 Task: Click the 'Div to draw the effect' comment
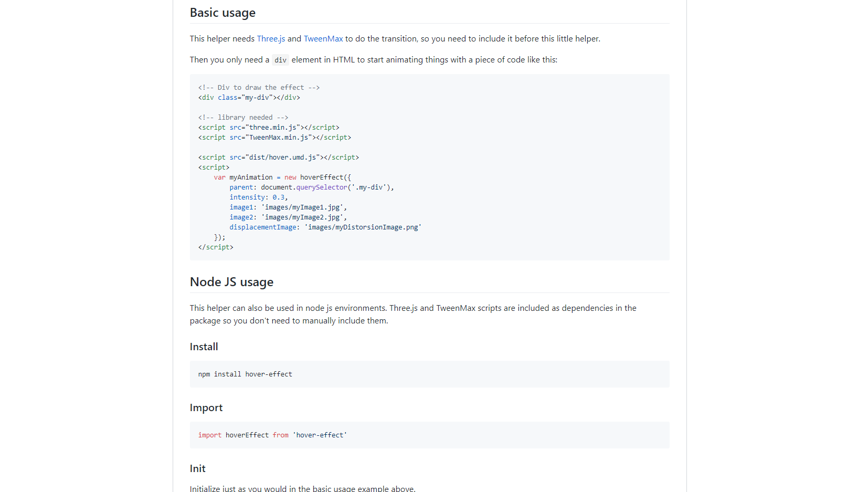[259, 88]
